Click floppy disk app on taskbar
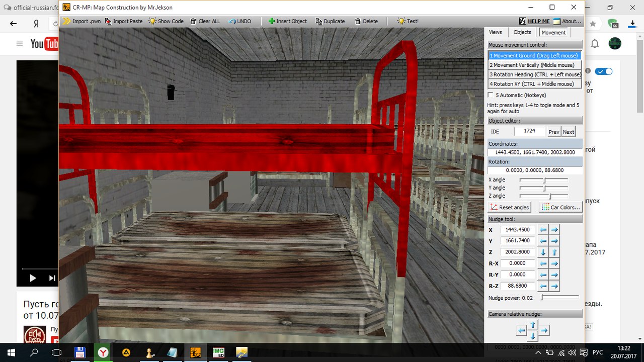This screenshot has width=644, height=362. tap(79, 352)
